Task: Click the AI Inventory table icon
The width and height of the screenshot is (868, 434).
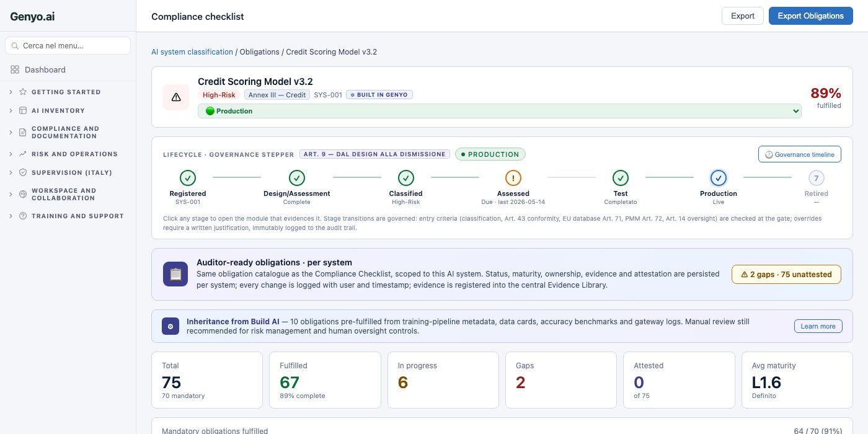Action: pyautogui.click(x=23, y=111)
